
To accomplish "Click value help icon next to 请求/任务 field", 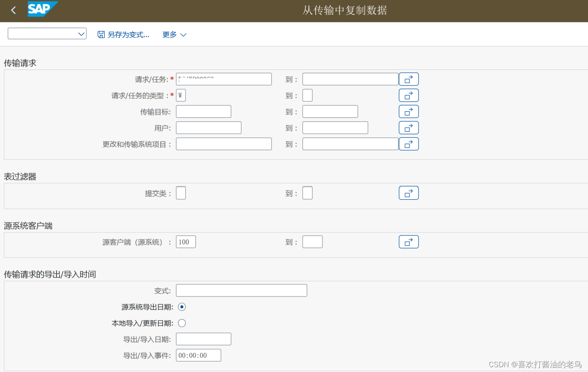I will coord(408,79).
